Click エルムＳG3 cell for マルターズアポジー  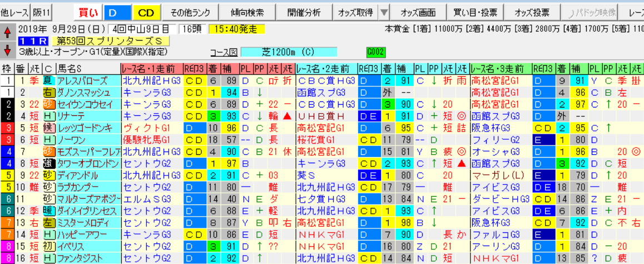point(152,199)
